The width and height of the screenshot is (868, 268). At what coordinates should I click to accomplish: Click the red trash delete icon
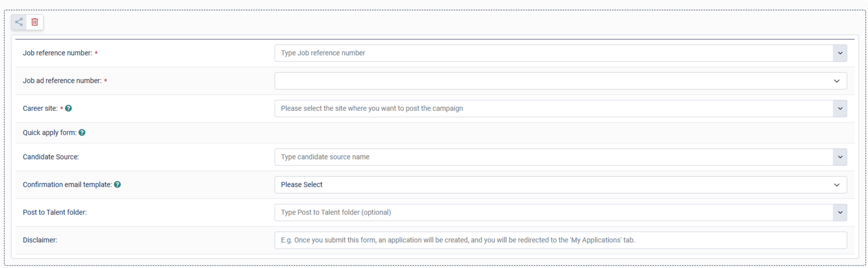pyautogui.click(x=35, y=22)
